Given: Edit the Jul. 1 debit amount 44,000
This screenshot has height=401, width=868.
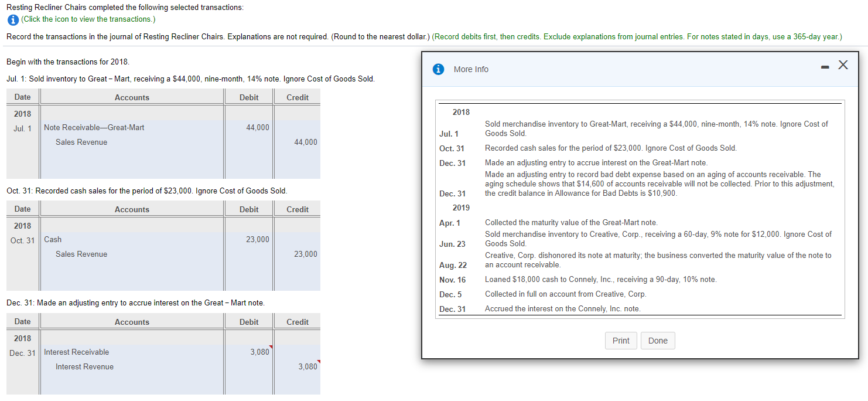Looking at the screenshot, I should coord(249,127).
